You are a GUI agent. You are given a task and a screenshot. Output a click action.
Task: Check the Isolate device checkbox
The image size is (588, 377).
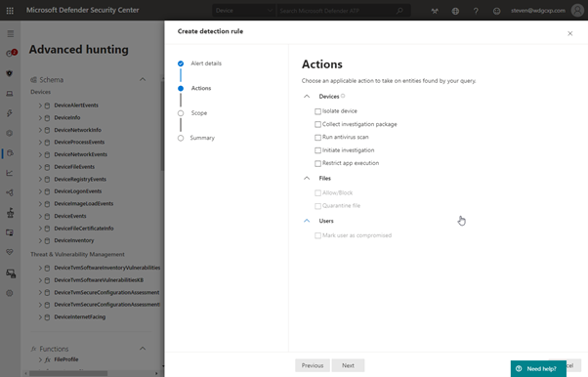[317, 111]
